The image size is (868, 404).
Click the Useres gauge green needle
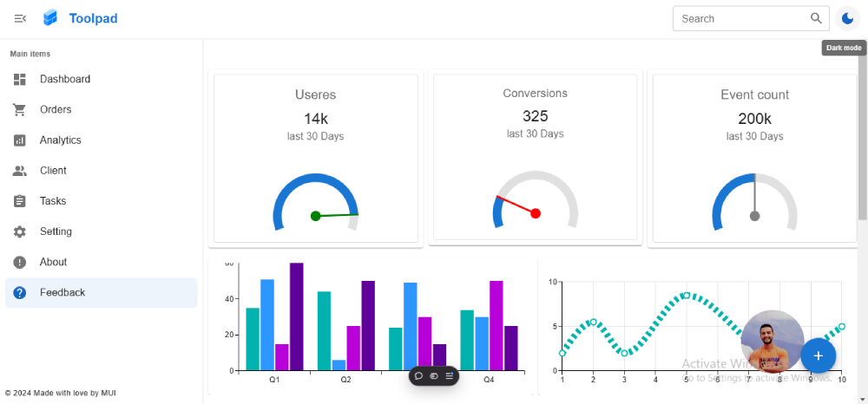click(335, 215)
